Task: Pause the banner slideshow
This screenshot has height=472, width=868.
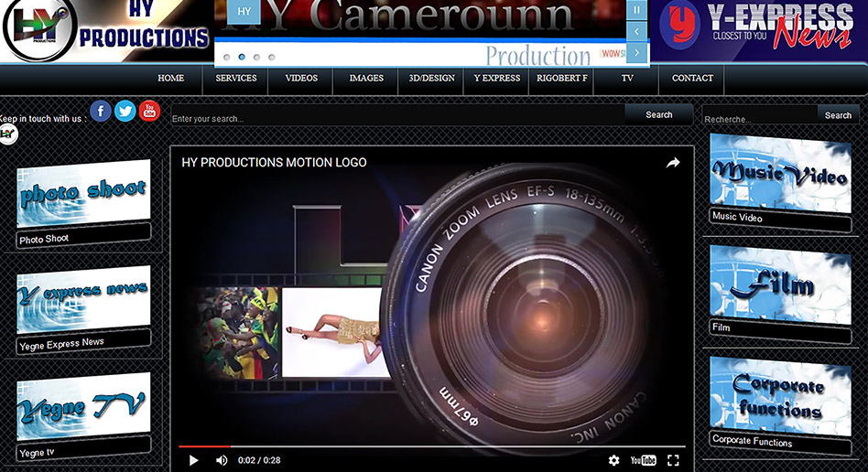Action: 636,9
